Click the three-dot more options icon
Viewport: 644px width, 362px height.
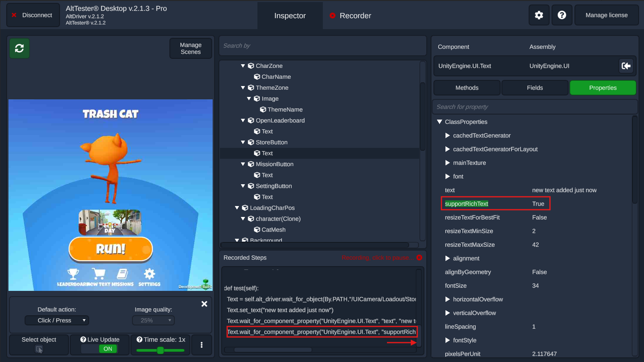coord(201,345)
